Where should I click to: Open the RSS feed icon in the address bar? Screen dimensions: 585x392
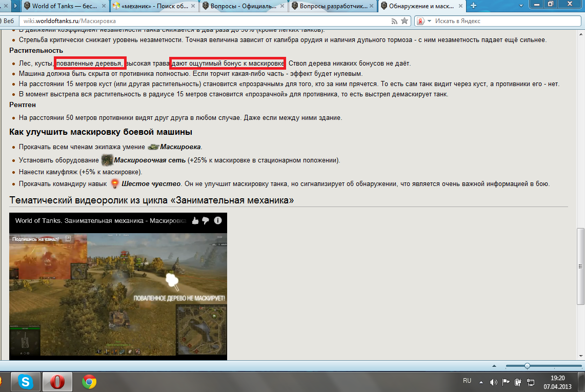(x=394, y=21)
